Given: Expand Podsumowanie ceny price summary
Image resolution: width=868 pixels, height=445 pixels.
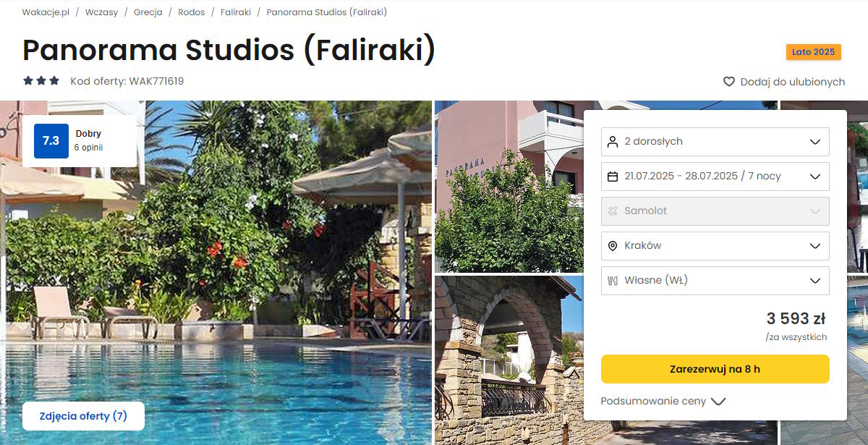Looking at the screenshot, I should pos(663,401).
